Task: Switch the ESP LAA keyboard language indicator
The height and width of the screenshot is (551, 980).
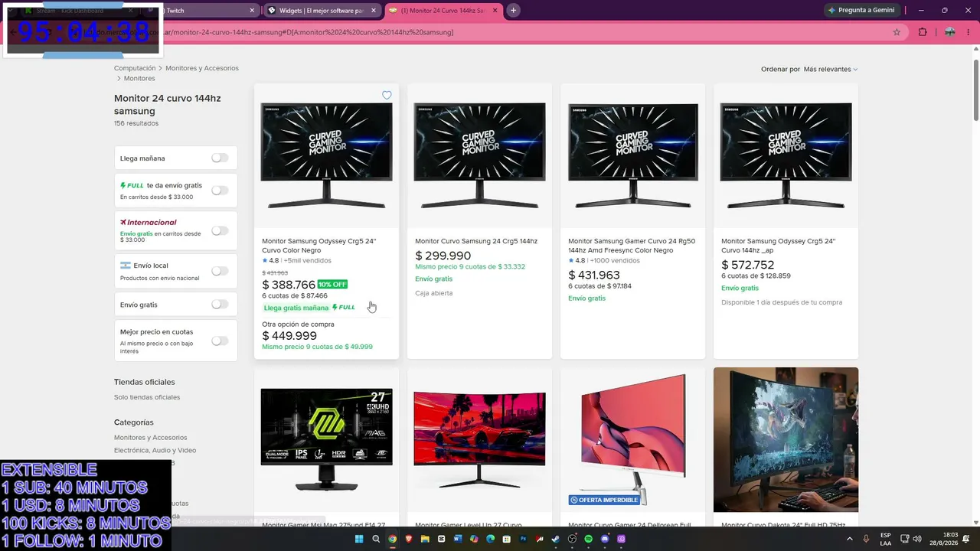Action: [x=886, y=539]
